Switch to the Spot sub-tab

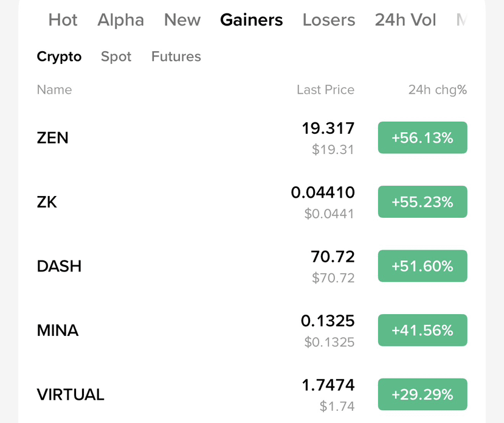(116, 57)
